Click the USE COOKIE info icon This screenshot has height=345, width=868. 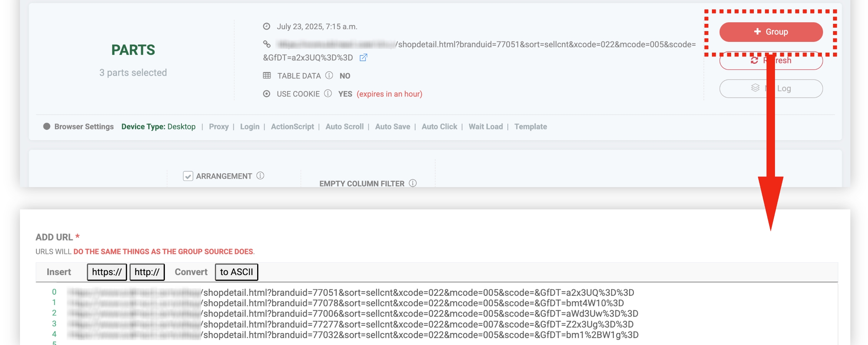point(328,93)
